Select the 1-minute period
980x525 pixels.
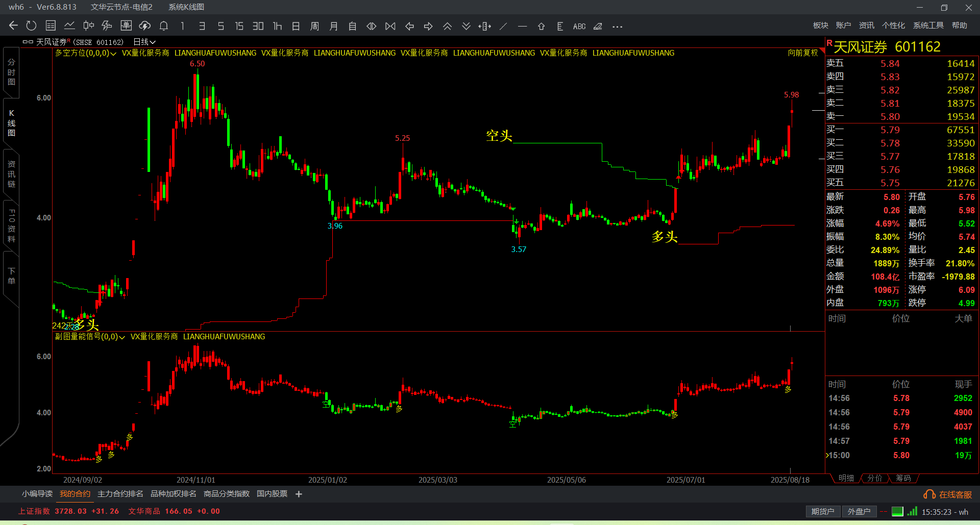pyautogui.click(x=183, y=26)
